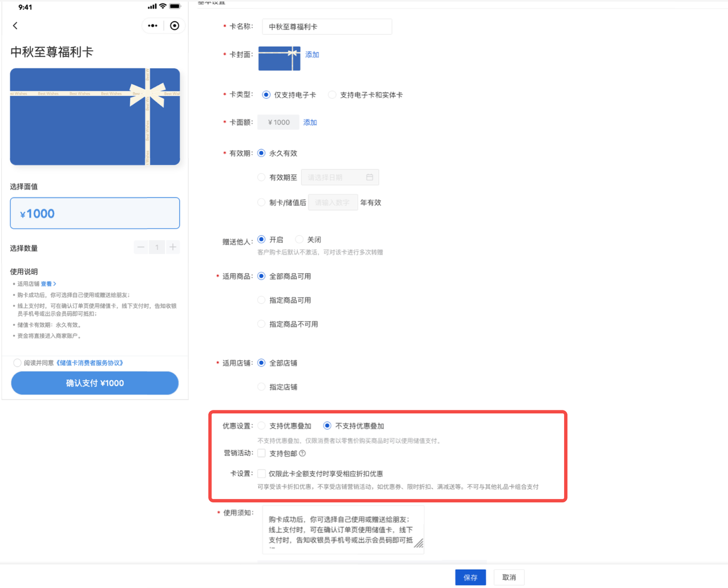Select 仅支持电子卡 card type
Screen dimensions: 728x588
[x=266, y=95]
